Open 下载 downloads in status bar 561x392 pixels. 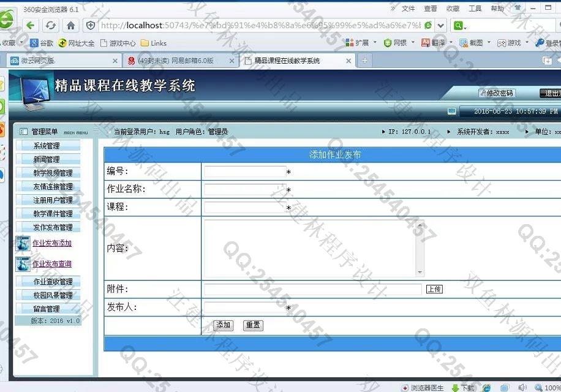pyautogui.click(x=463, y=388)
